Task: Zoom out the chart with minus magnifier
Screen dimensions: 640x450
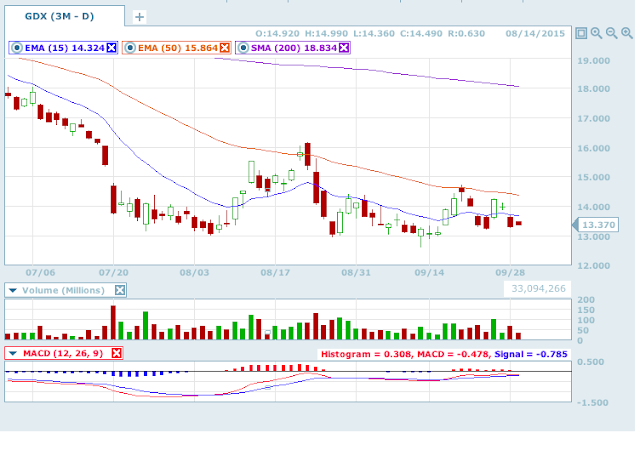Action: [611, 33]
